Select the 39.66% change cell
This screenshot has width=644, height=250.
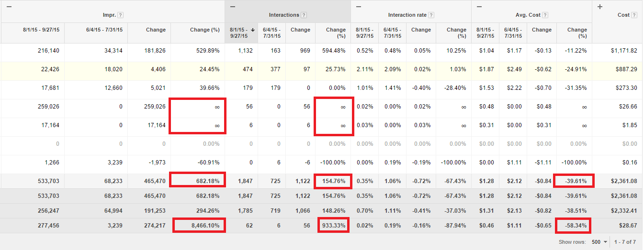210,88
